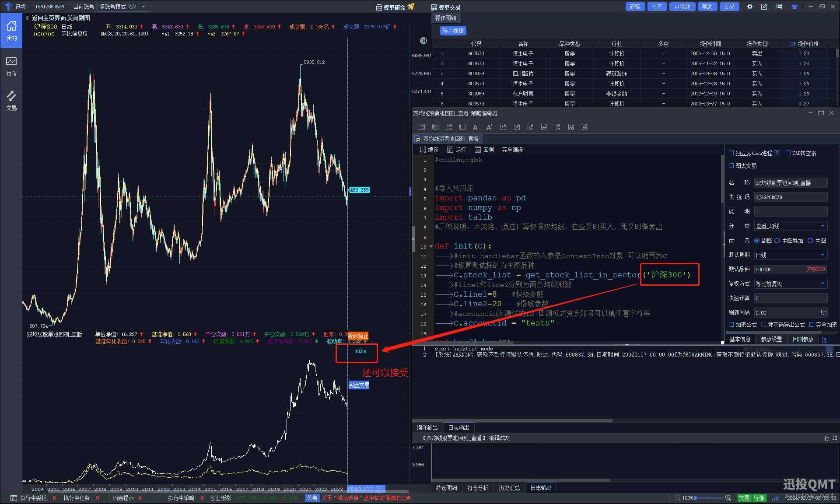Click the save icon in strategy editor toolbar

422,127
